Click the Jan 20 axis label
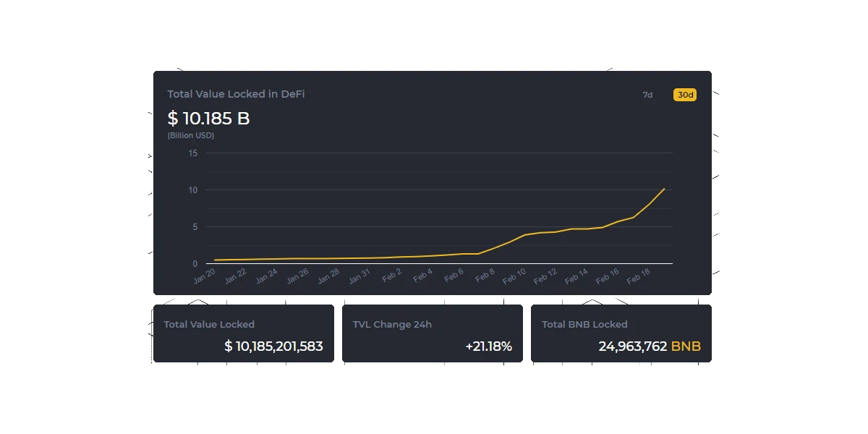Screen dimensions: 868x434 pyautogui.click(x=205, y=276)
